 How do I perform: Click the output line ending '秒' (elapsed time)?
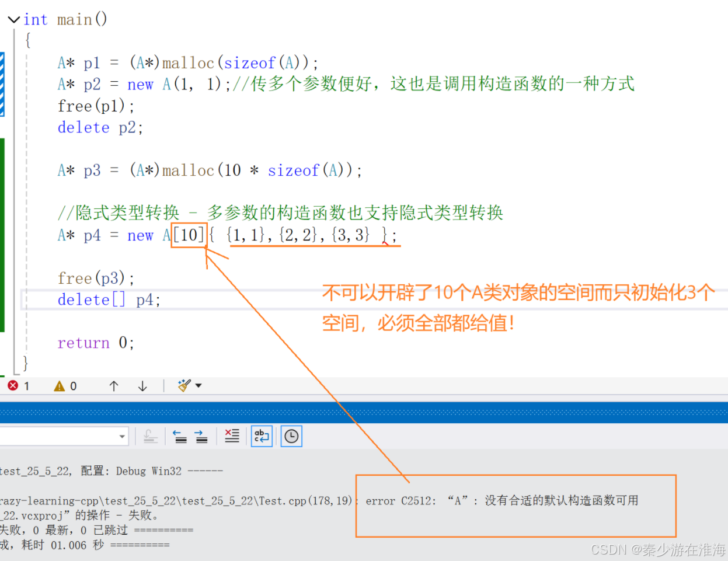(85, 545)
